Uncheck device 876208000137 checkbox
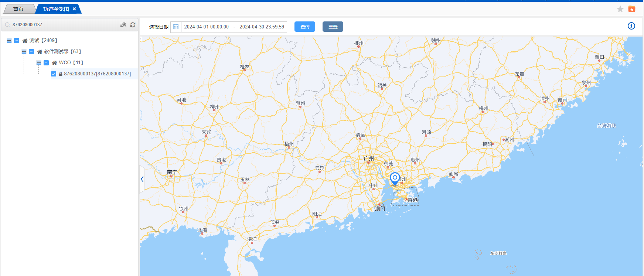The image size is (644, 276). pos(54,74)
